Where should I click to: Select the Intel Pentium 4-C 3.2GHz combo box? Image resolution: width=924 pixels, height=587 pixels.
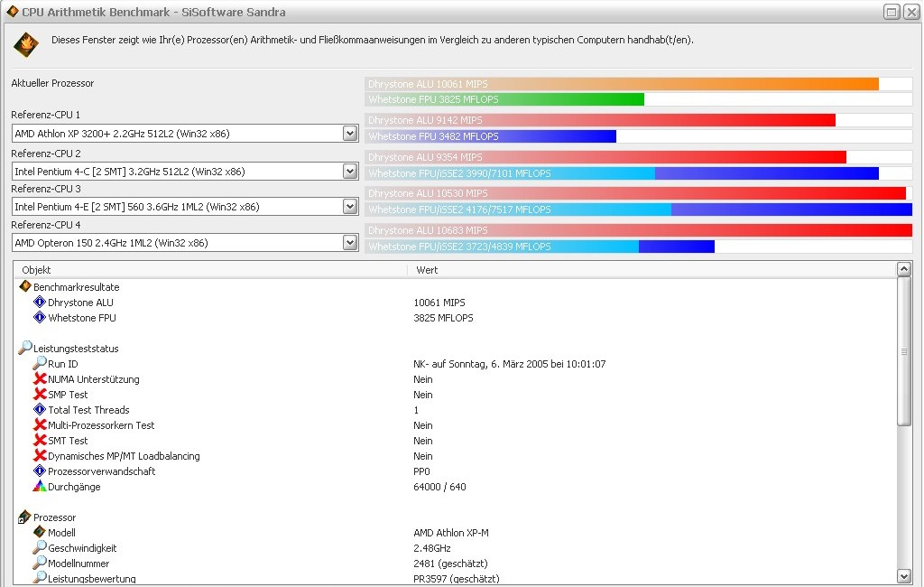coord(185,171)
